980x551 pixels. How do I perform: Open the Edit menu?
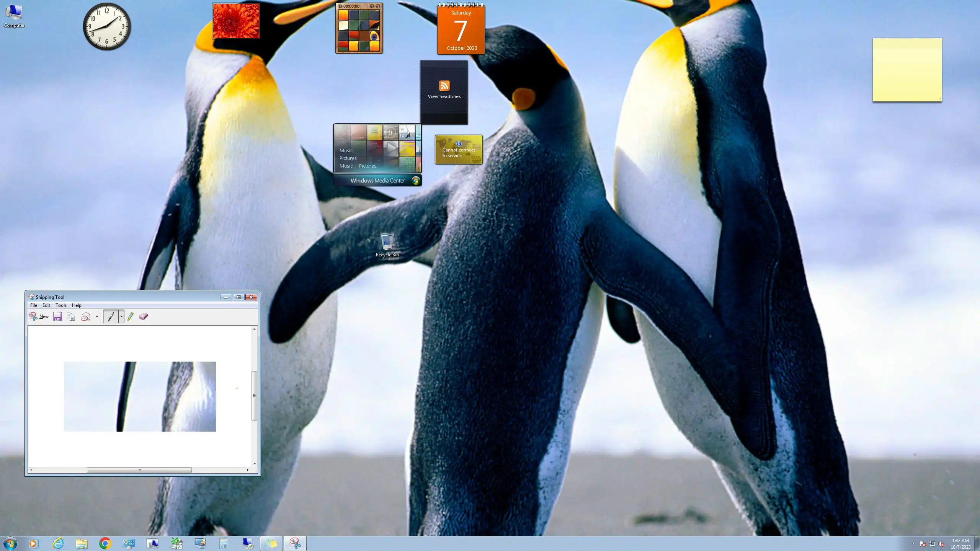coord(46,305)
